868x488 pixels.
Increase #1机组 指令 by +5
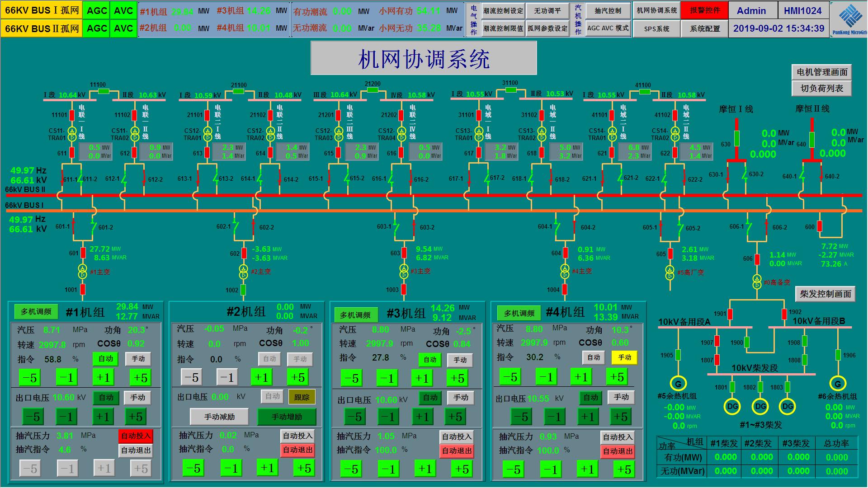pos(141,377)
